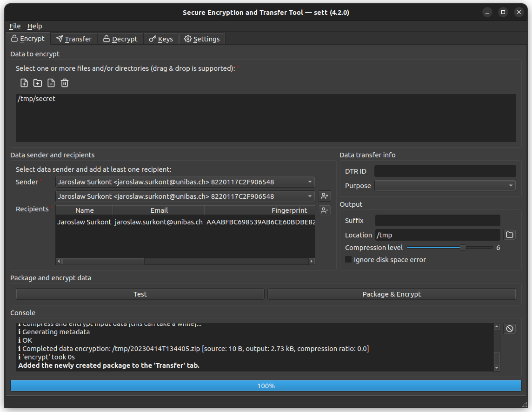The image size is (532, 412).
Task: Click the add recipient icon
Action: [x=324, y=196]
